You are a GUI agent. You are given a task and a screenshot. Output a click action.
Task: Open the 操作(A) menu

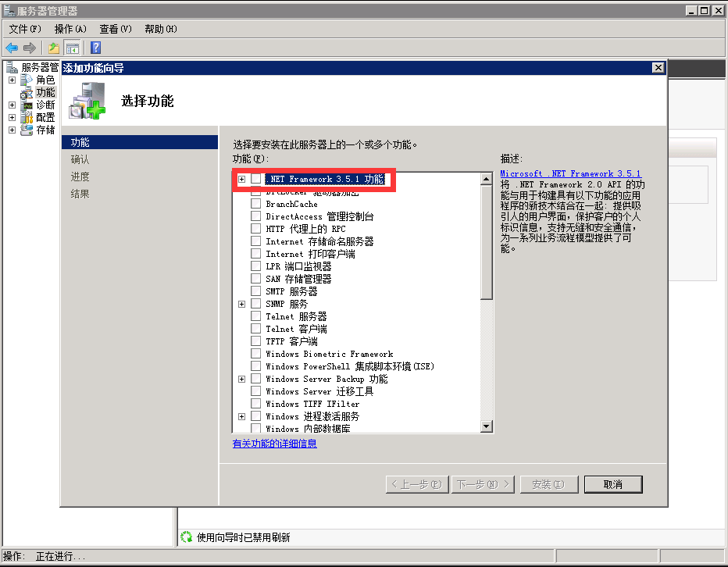point(70,29)
